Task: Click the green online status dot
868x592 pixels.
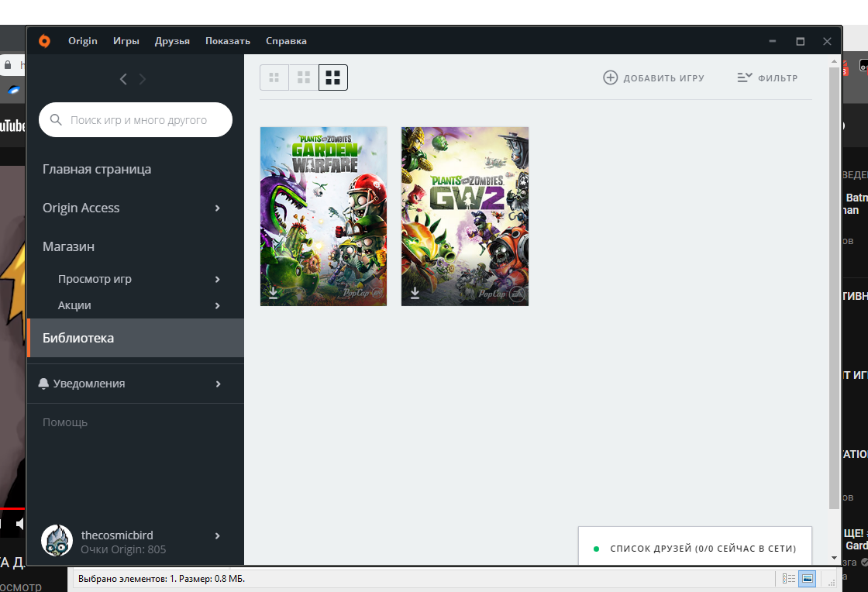Action: (x=596, y=549)
